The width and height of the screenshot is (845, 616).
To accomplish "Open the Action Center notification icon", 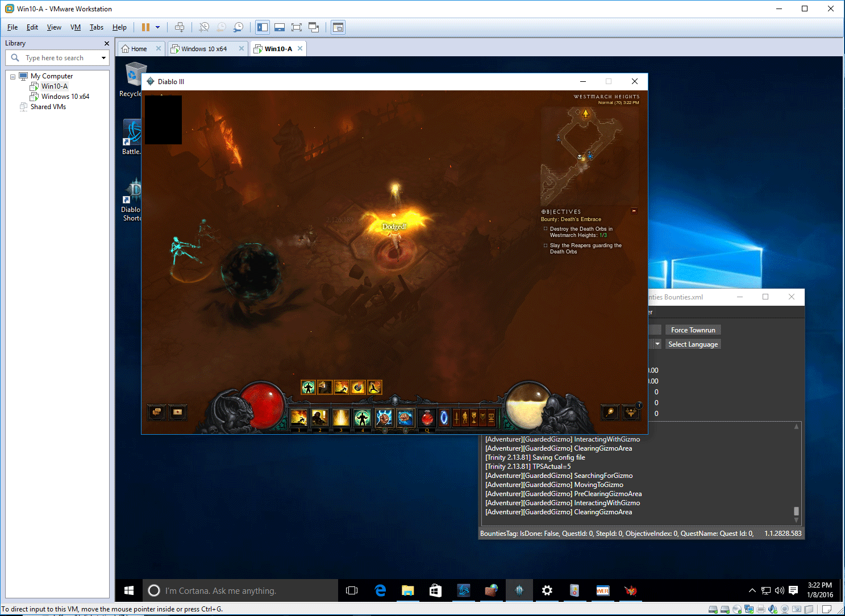I will tap(793, 591).
